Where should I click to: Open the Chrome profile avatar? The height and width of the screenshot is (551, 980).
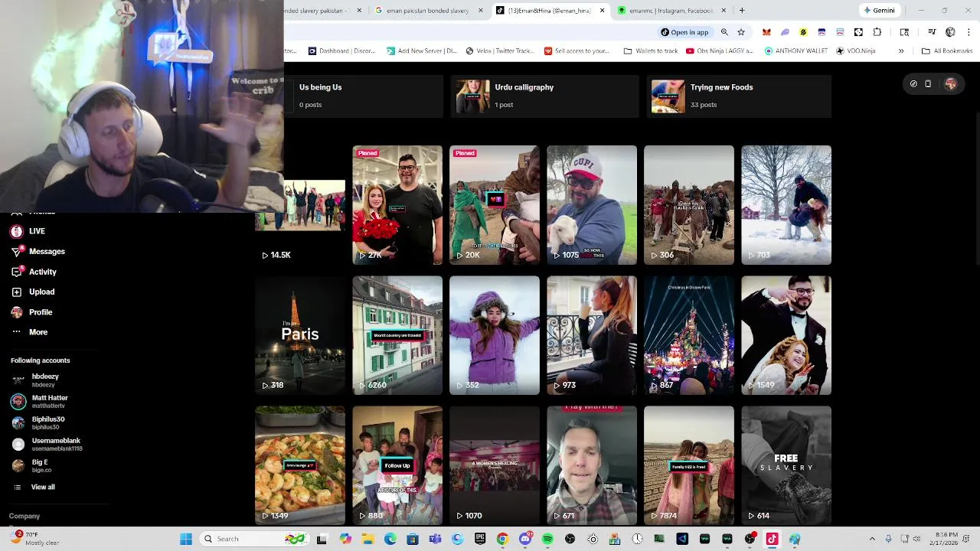950,32
